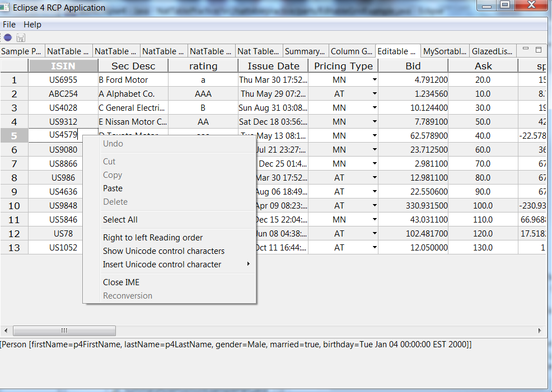Toggle Show Unicode control characters

tap(163, 251)
